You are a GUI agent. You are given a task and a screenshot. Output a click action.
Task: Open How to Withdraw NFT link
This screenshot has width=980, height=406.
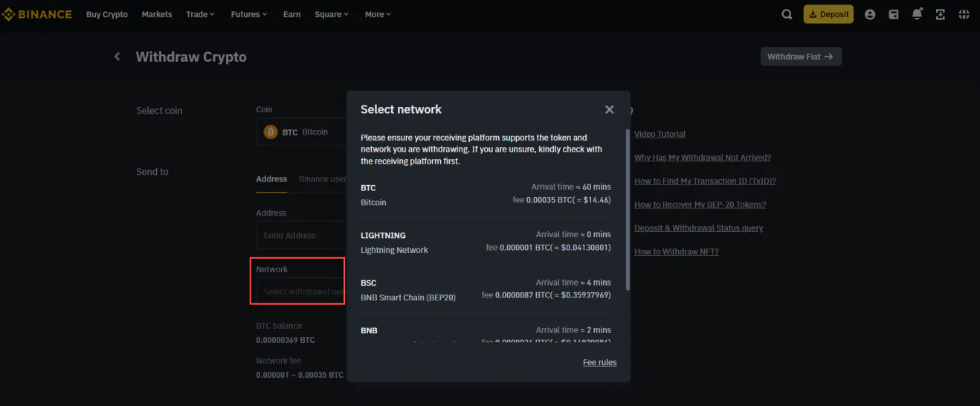(677, 251)
